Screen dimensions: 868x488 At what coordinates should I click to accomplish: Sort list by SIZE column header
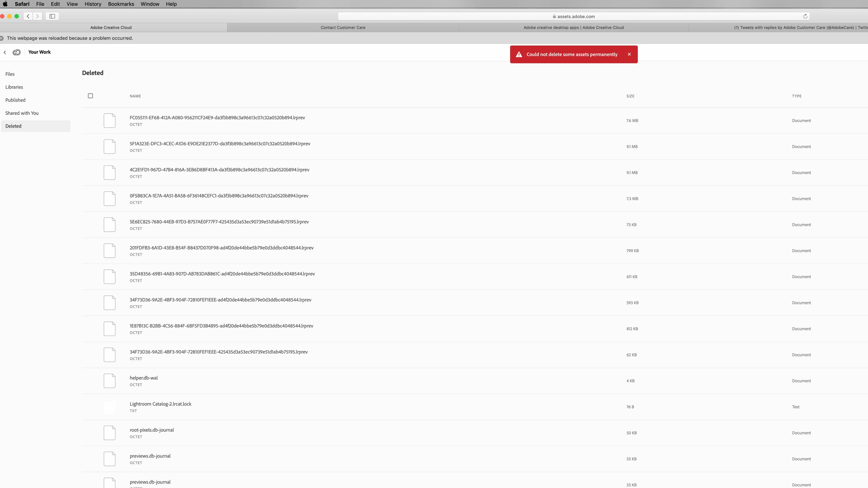630,96
